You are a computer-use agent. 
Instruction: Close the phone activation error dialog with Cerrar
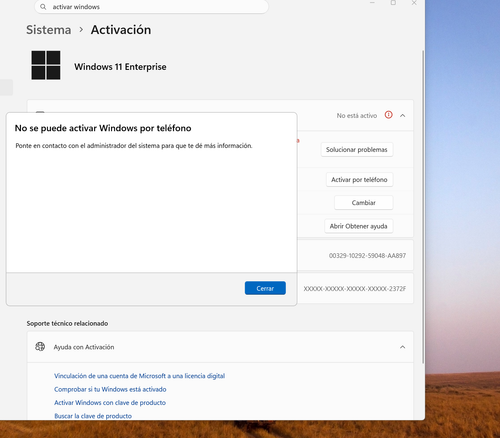click(x=265, y=288)
